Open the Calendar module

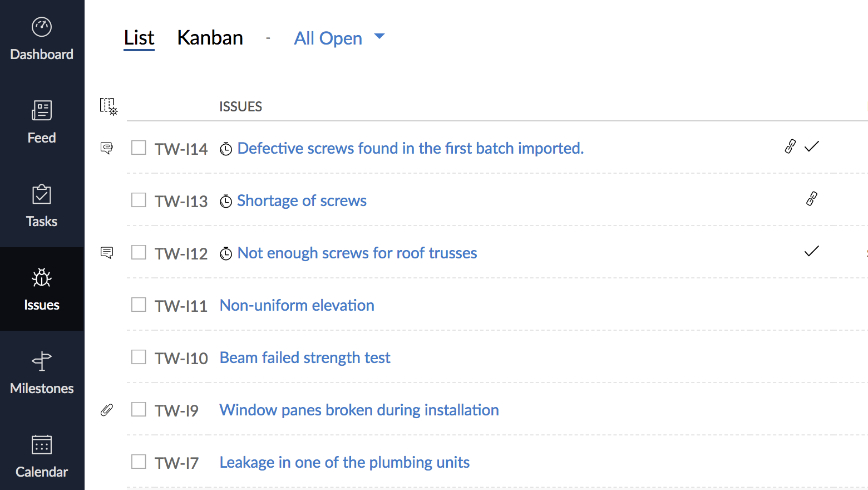pos(42,456)
